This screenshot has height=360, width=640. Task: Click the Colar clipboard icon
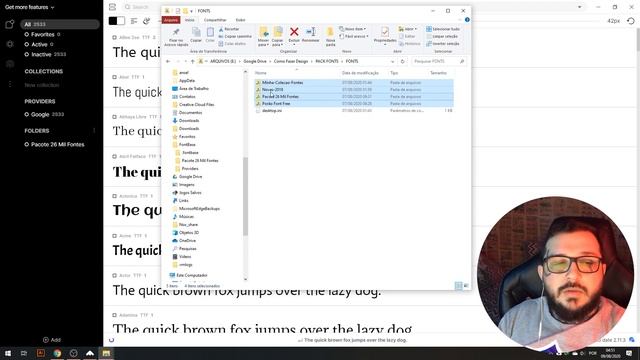click(210, 32)
